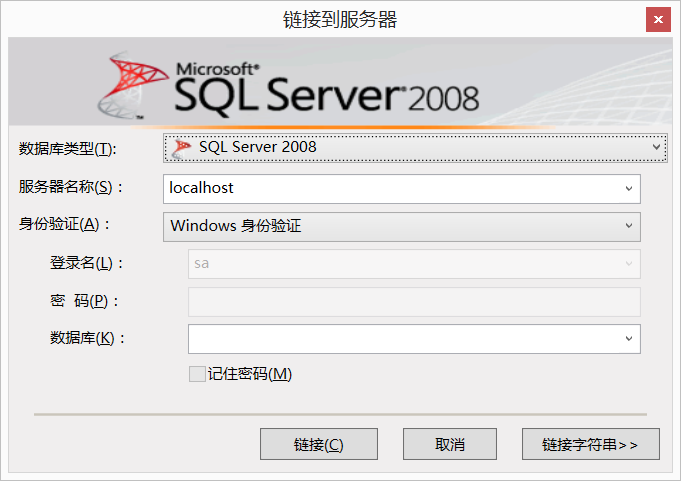Click the 数据库类型(T) label
The image size is (681, 481).
(67, 149)
